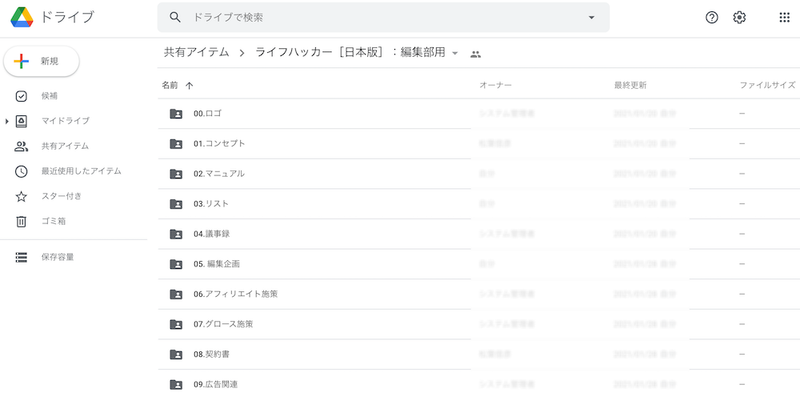Image resolution: width=800 pixels, height=397 pixels.
Task: Select the 05.編集企画 folder name
Action: click(216, 264)
